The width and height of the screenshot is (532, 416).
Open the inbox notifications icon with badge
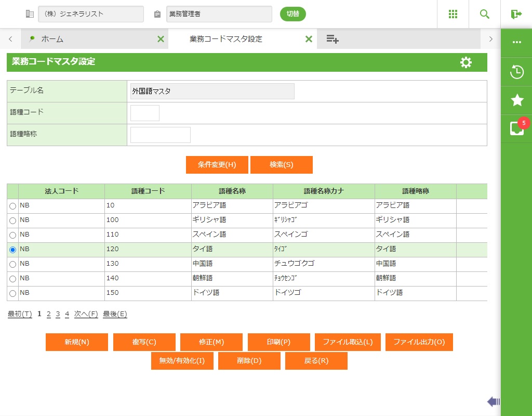(x=516, y=128)
